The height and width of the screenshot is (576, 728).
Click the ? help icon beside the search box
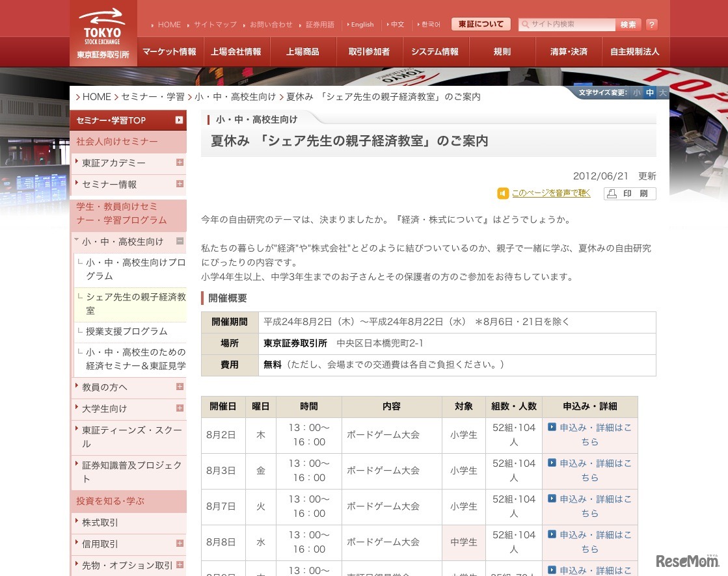(x=652, y=25)
